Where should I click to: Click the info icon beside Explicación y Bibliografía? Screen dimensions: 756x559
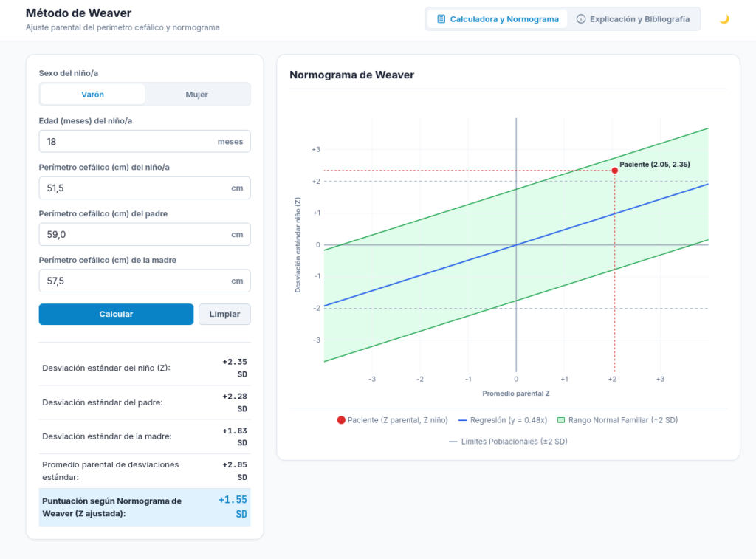[581, 18]
